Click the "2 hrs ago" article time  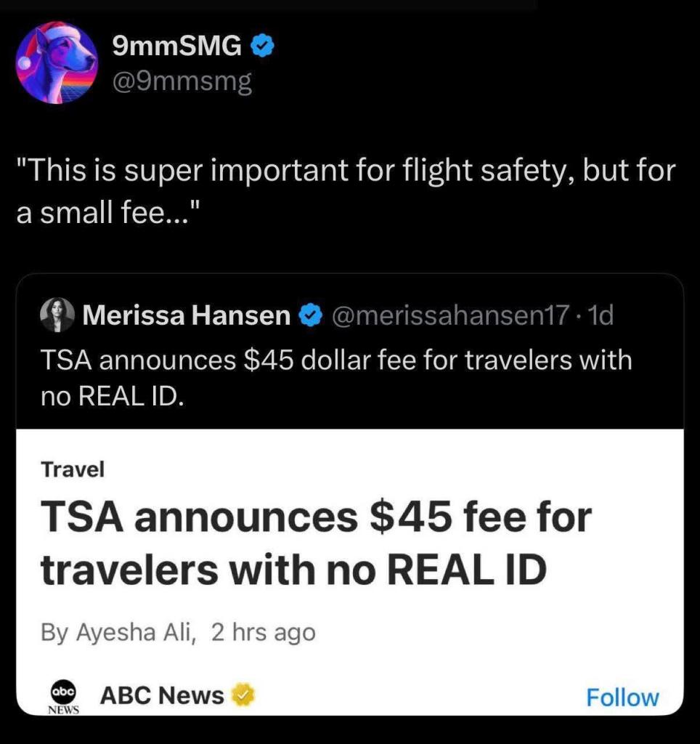click(x=263, y=632)
